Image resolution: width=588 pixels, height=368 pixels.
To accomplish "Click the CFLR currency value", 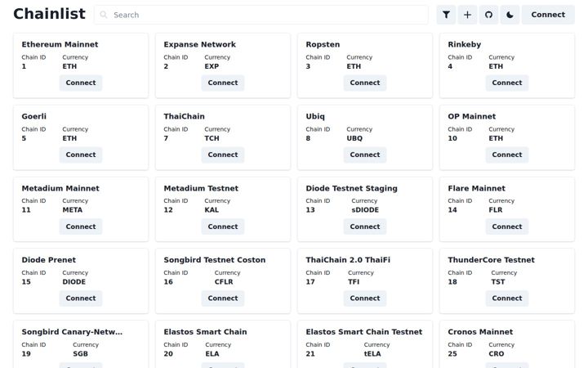I will tap(224, 281).
